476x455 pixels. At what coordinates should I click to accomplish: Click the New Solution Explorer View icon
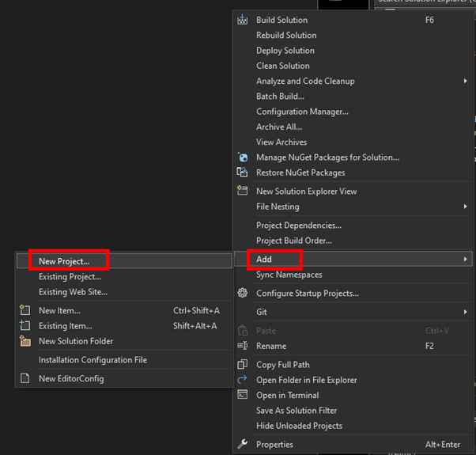pyautogui.click(x=243, y=191)
